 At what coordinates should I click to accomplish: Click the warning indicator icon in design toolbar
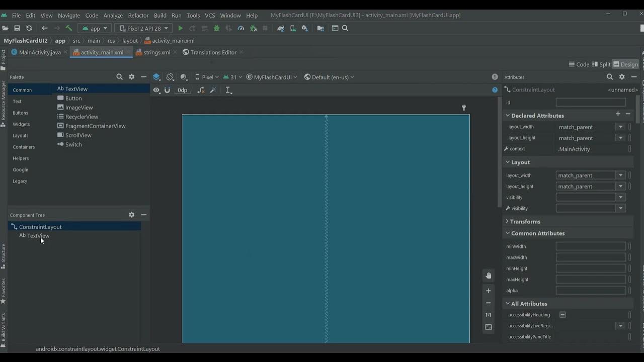[x=495, y=77]
